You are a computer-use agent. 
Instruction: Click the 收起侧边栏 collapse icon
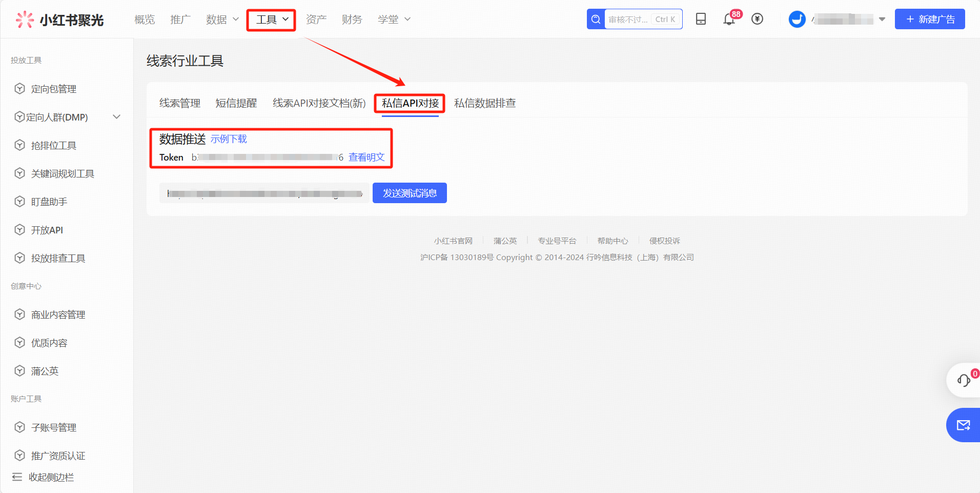pos(17,477)
